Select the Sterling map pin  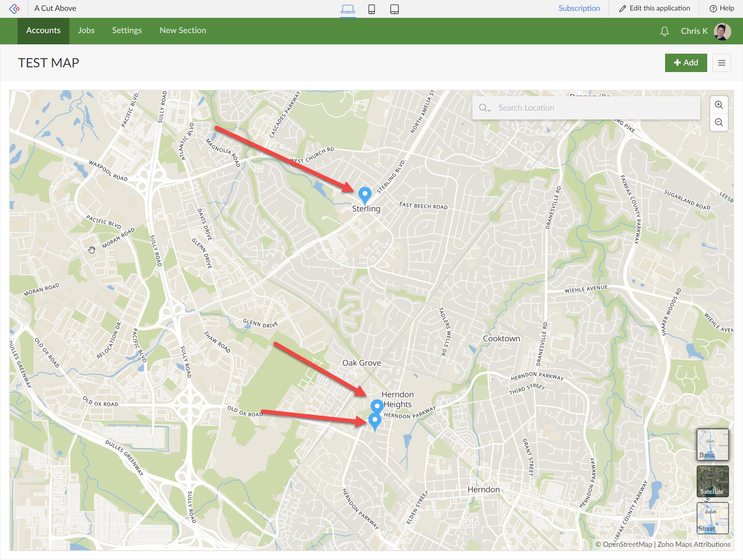[365, 195]
